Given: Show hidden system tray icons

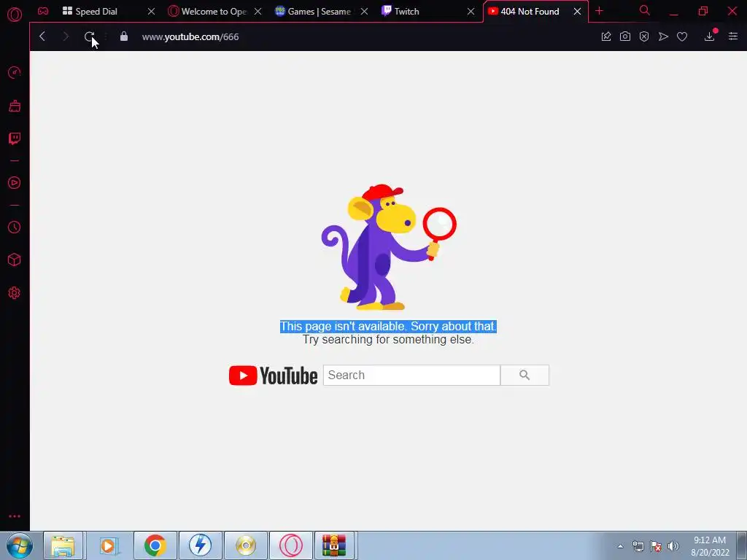Looking at the screenshot, I should click(620, 546).
